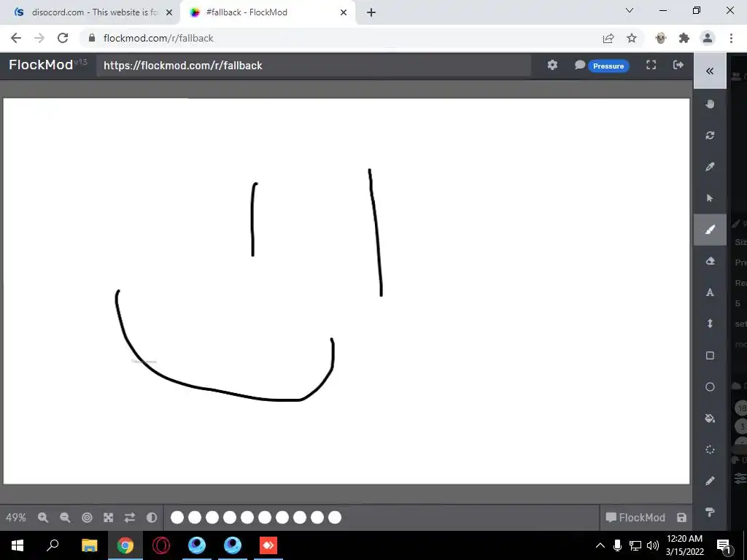Select the vertical arrows move tool

coord(710,324)
